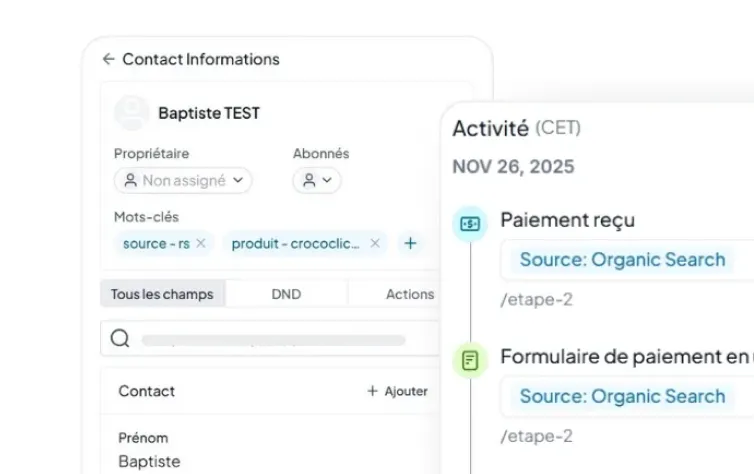Remove the source - rs tag

201,243
